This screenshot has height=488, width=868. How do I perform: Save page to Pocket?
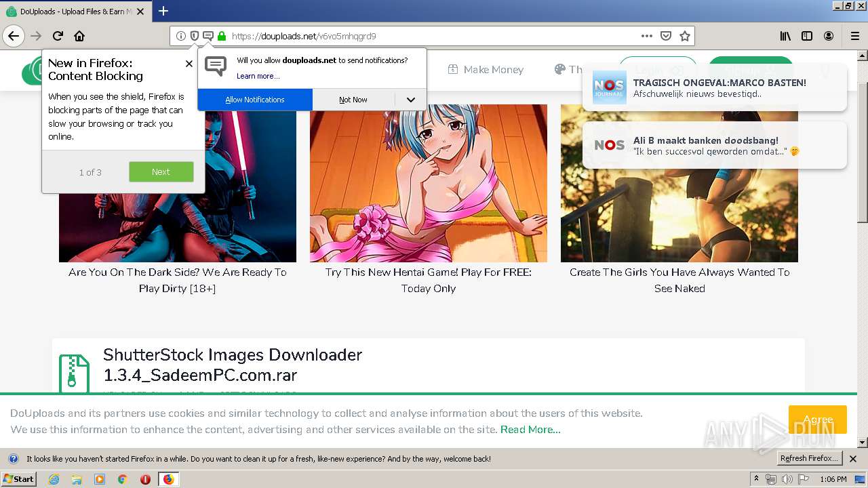666,36
